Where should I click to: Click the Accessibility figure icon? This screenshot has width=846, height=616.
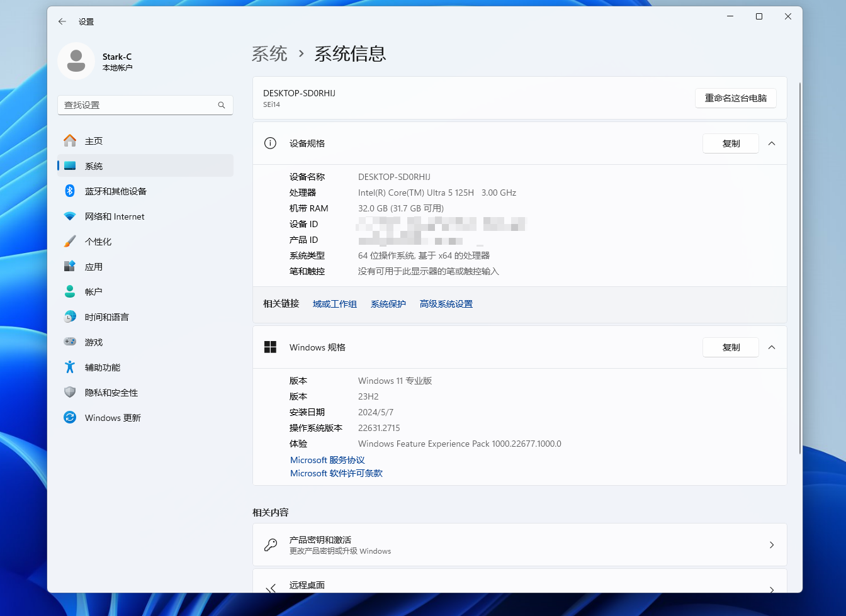coord(70,367)
